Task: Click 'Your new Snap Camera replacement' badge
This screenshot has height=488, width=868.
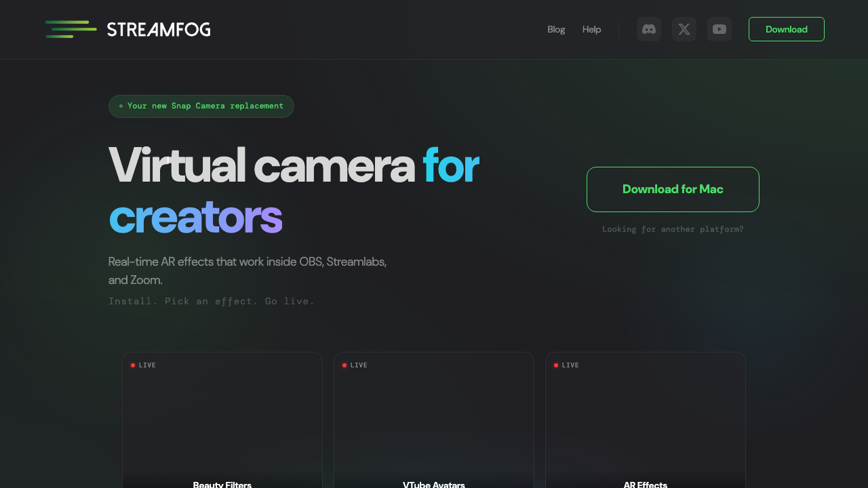Action: point(201,106)
